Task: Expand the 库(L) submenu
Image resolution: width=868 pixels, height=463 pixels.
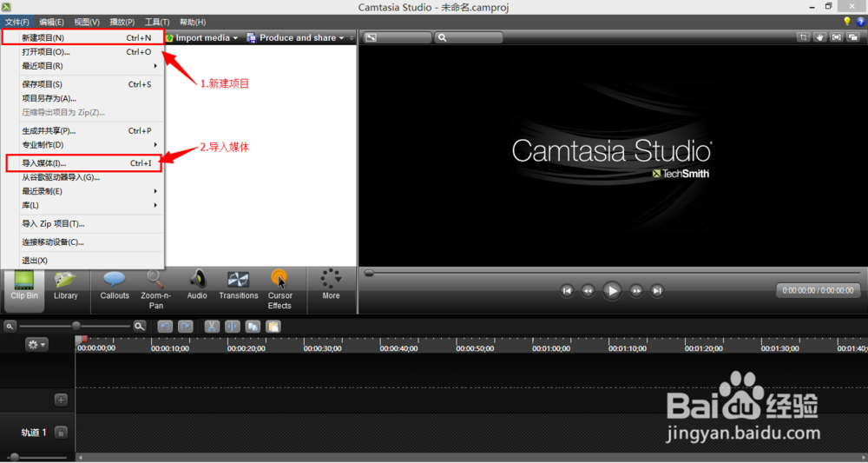Action: pos(155,205)
